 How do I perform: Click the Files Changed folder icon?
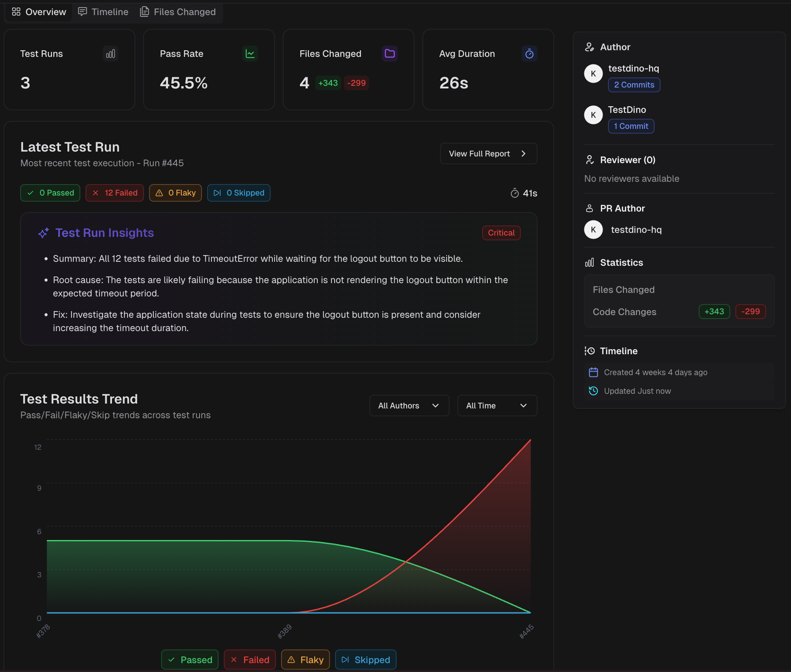point(390,54)
